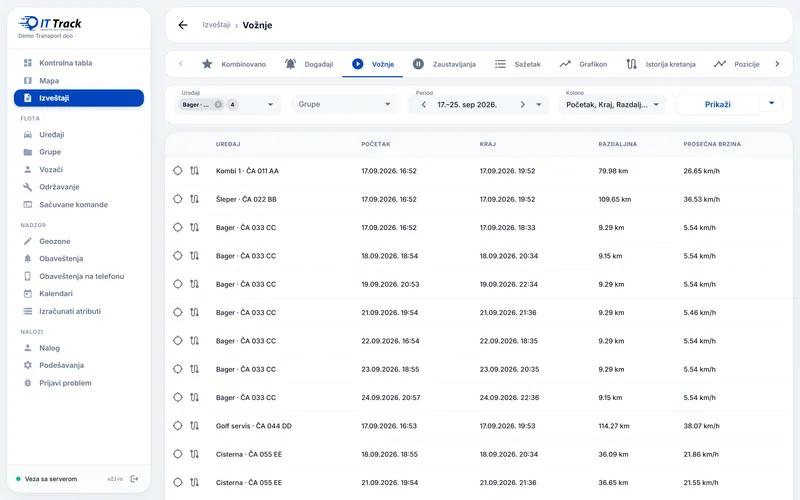
Task: Switch to the Kombinovano tab
Action: (x=234, y=64)
